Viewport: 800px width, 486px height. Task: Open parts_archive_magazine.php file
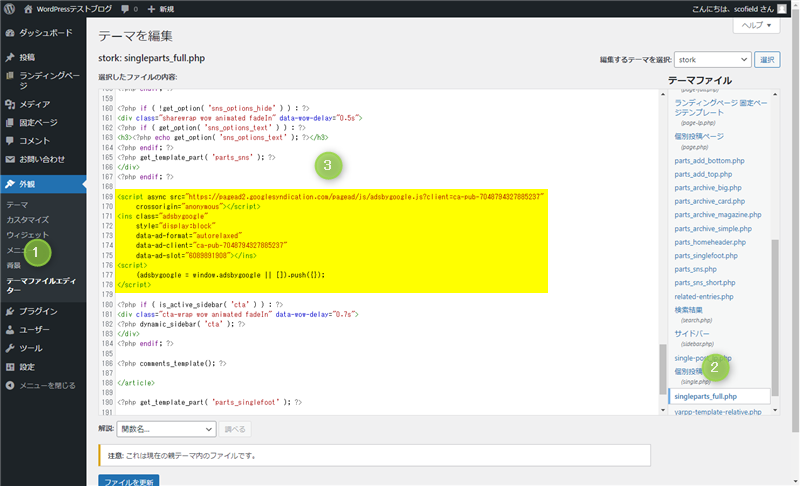[718, 215]
